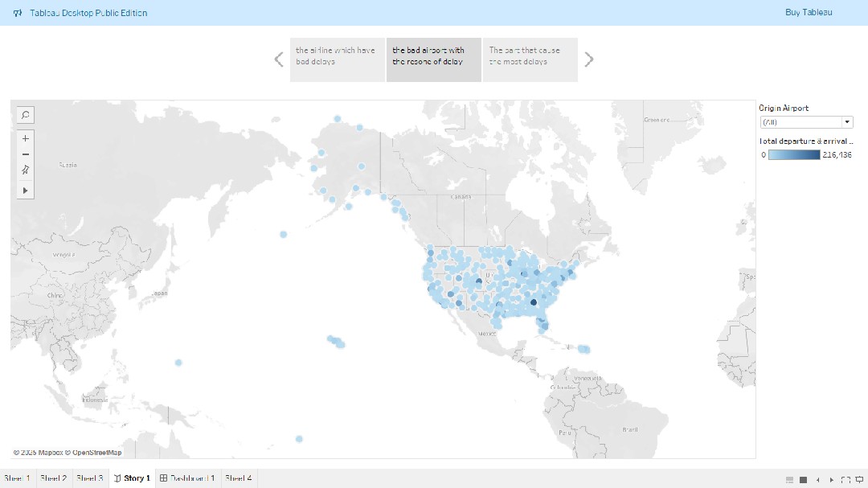Switch to filmstrip view in status bar
The width and height of the screenshot is (868, 488).
click(789, 479)
